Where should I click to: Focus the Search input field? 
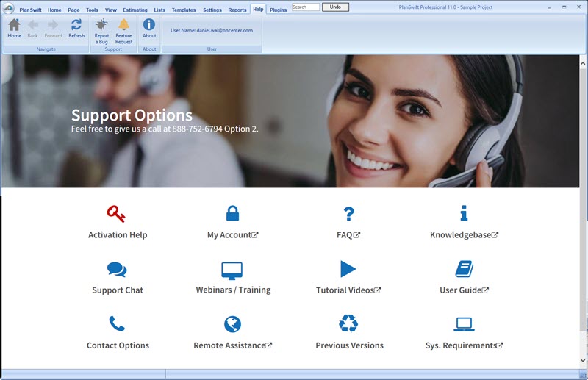306,7
